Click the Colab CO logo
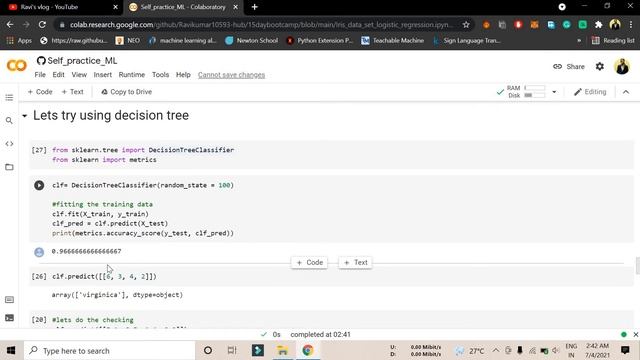The image size is (640, 360). click(x=17, y=65)
